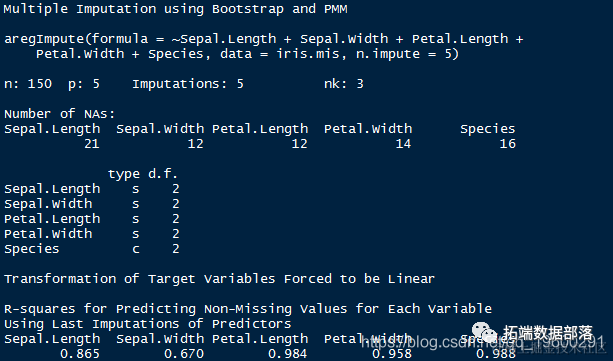Click the 'n.impute = 5' argument
This screenshot has height=361, width=613.
click(x=407, y=54)
